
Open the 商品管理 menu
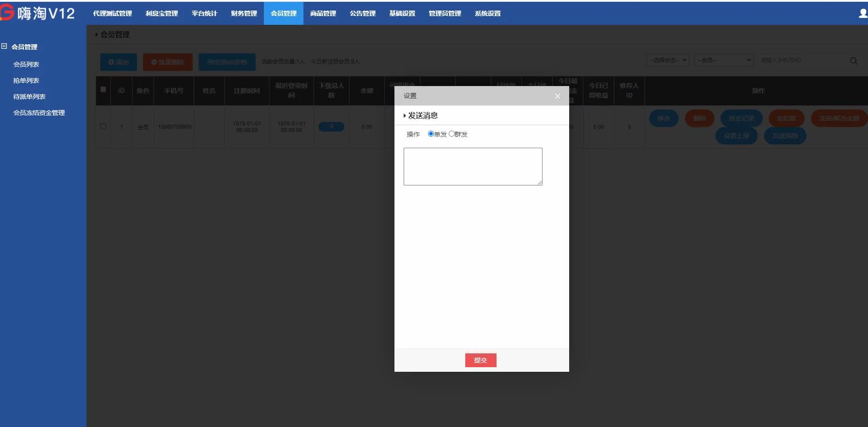click(x=323, y=13)
